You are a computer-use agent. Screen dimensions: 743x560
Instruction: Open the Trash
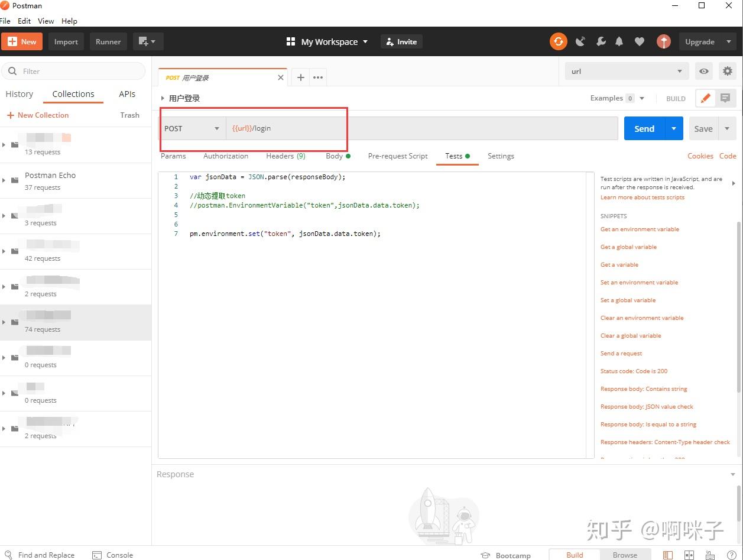pyautogui.click(x=129, y=115)
